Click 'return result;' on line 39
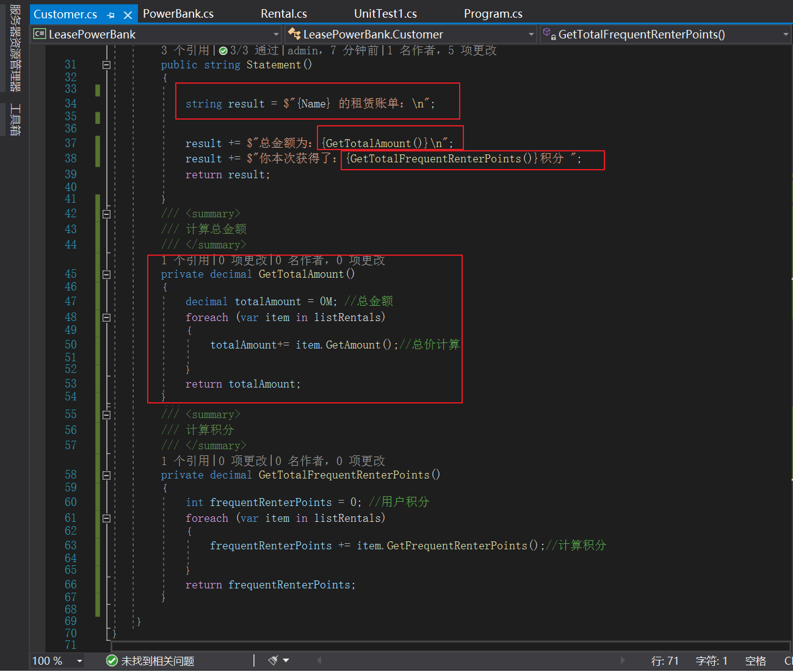 click(228, 175)
